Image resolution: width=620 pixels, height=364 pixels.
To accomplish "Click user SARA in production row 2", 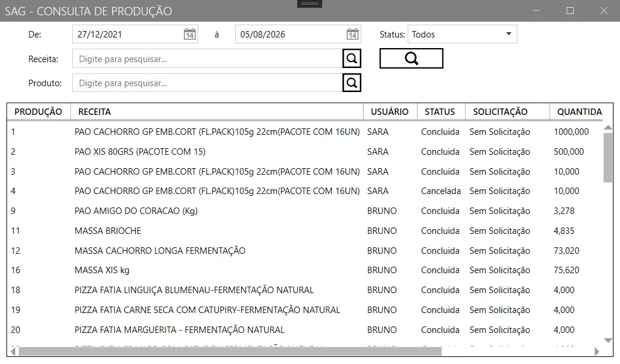I will [x=378, y=151].
